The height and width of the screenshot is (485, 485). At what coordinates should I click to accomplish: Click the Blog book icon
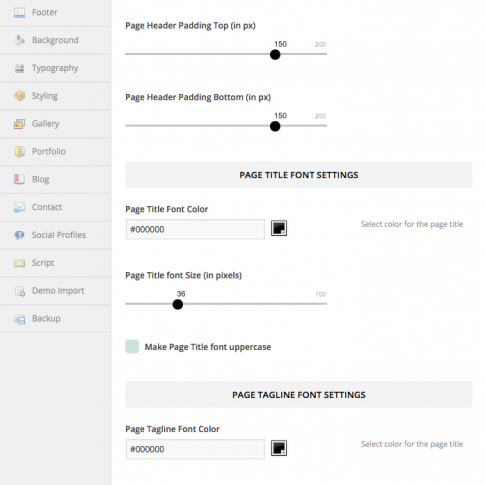(19, 179)
